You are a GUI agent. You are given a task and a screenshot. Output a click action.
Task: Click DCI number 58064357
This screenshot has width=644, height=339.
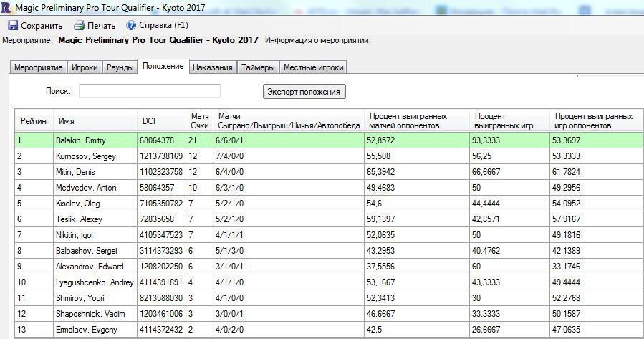[x=156, y=188]
